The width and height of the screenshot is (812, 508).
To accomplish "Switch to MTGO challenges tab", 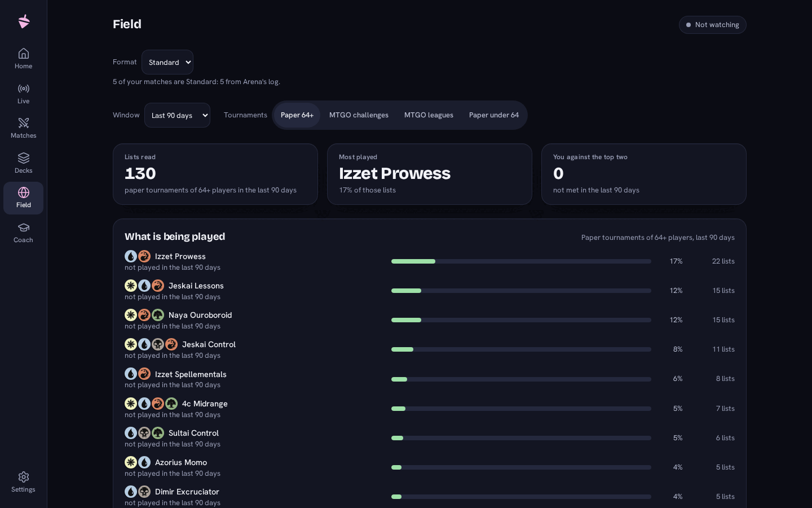I will click(359, 115).
